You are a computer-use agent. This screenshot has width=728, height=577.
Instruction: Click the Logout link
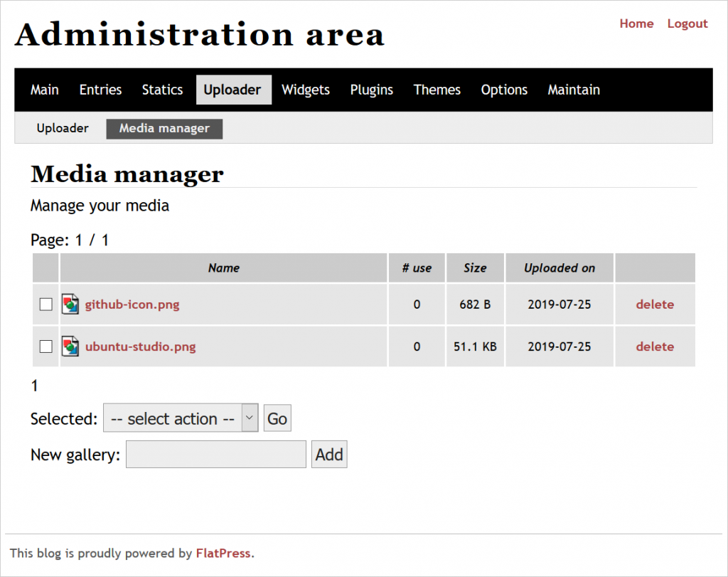[687, 23]
